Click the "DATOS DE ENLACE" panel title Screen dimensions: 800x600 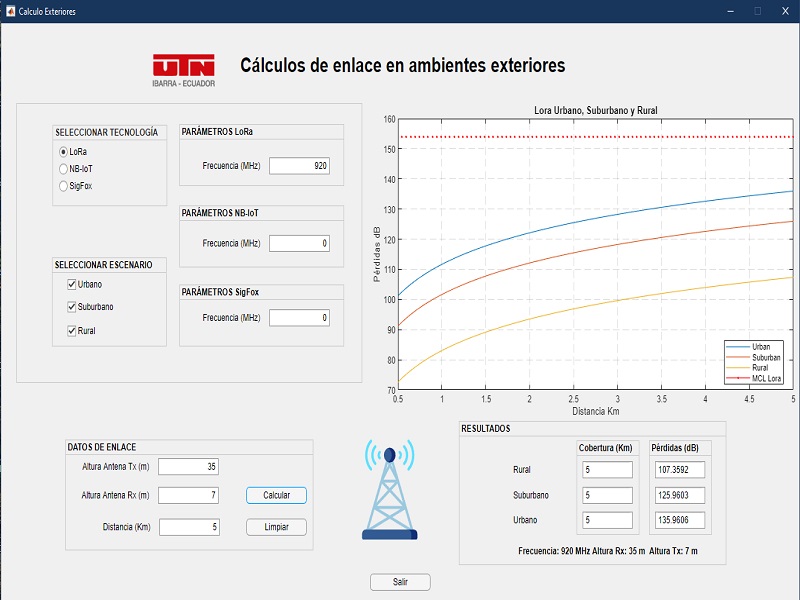pos(102,447)
